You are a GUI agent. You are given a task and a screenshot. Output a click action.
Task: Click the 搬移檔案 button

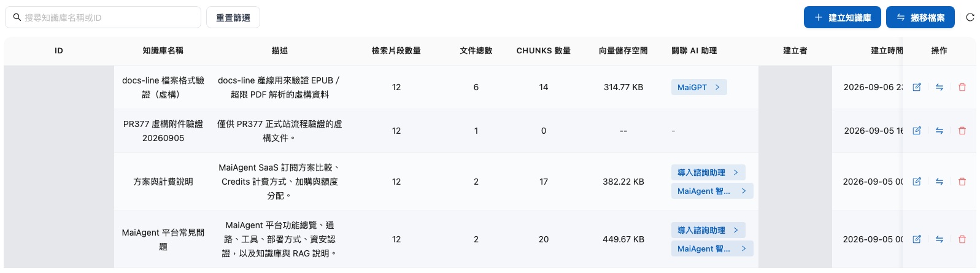(920, 17)
